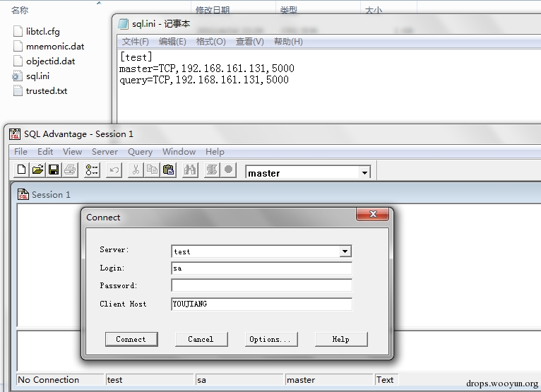Click the Options... button

point(271,339)
